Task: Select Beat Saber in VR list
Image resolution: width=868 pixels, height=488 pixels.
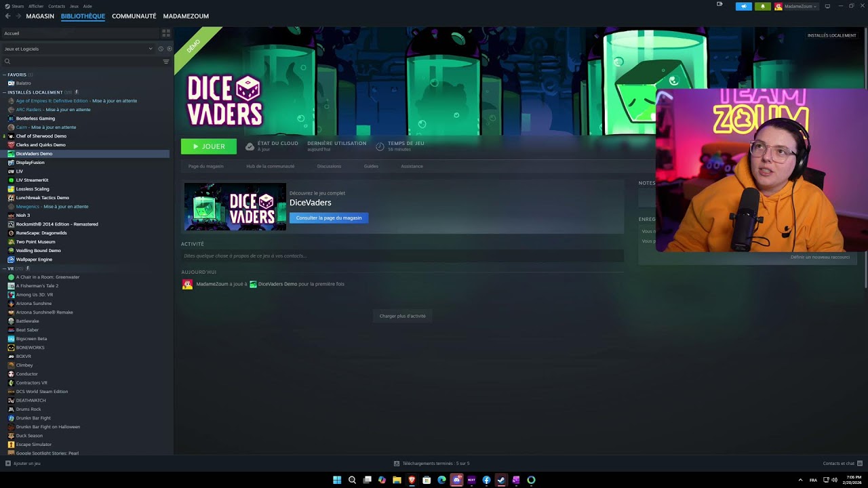Action: pos(27,330)
